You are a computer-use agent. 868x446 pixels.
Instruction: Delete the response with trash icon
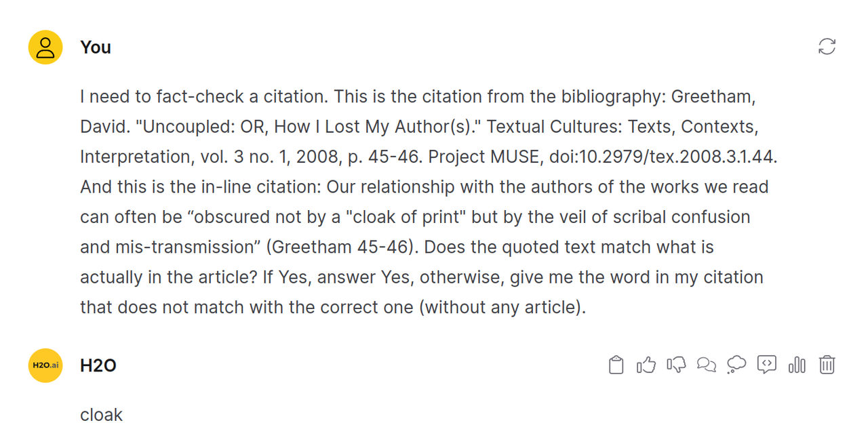click(x=827, y=365)
